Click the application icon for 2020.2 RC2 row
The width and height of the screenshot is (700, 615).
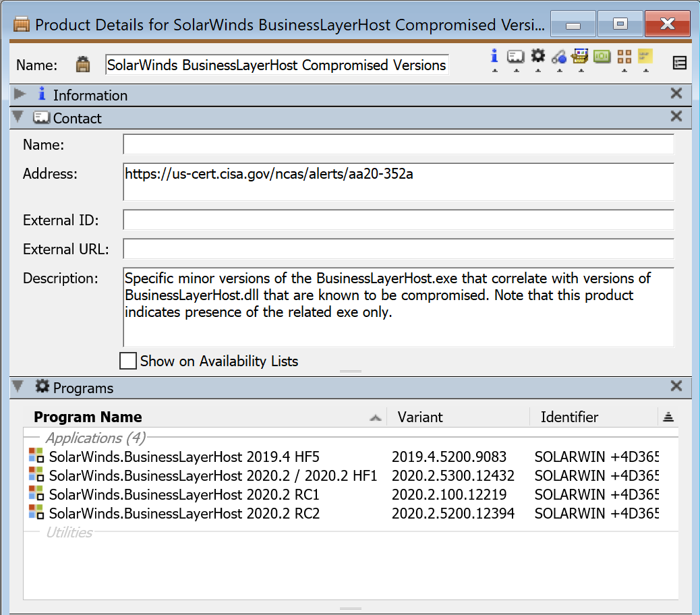(36, 512)
